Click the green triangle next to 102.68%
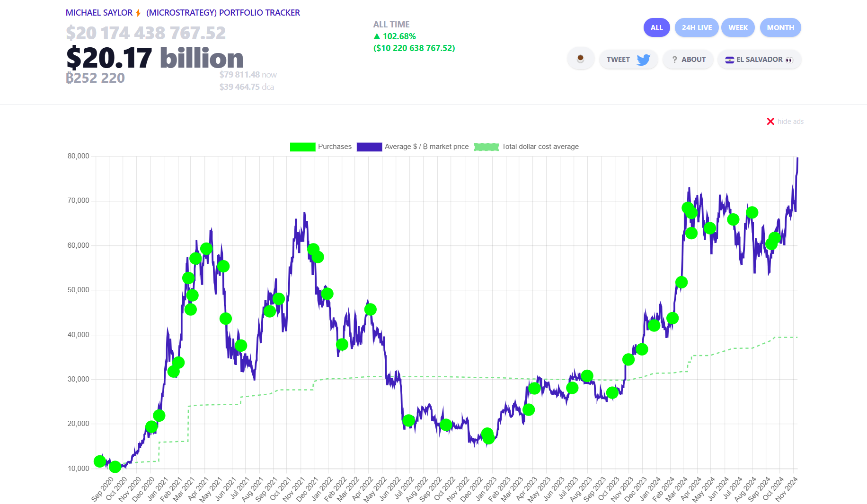 point(376,36)
